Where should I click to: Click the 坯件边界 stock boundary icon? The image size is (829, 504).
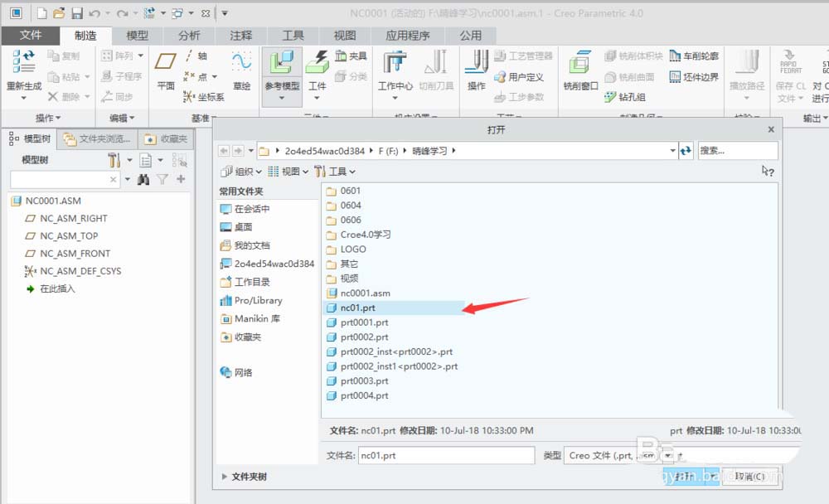point(694,77)
